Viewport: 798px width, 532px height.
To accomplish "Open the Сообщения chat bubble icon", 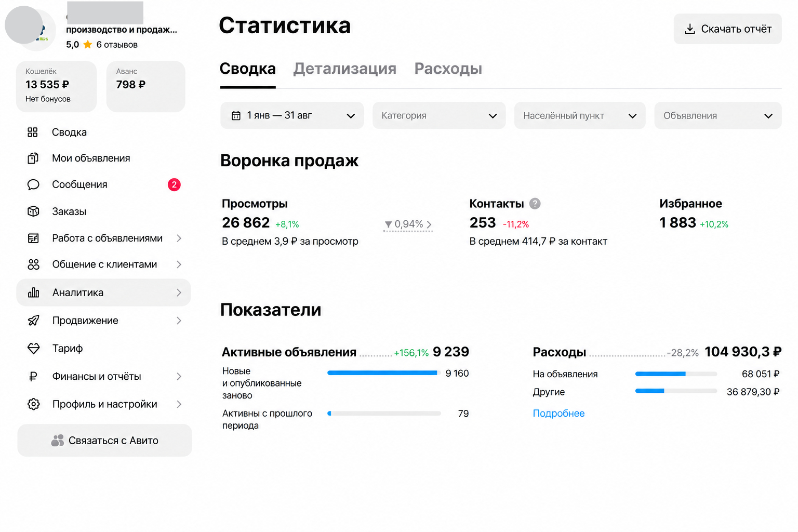I will click(x=33, y=184).
